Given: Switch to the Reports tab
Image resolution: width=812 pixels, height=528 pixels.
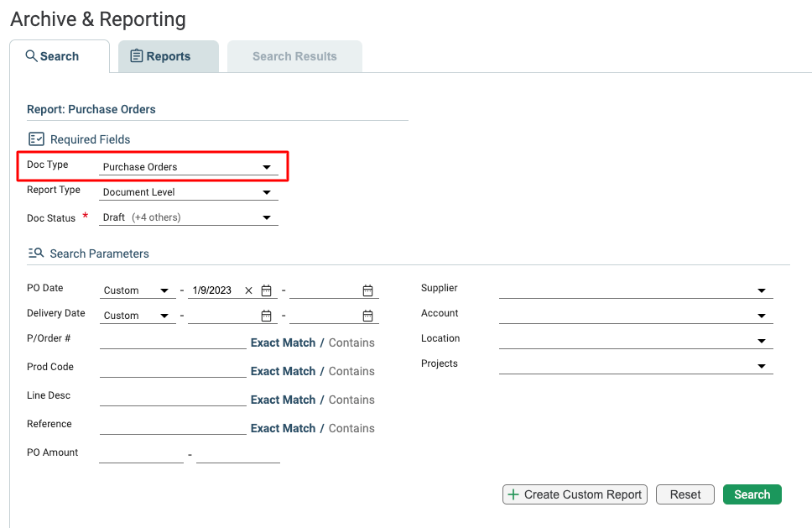Looking at the screenshot, I should point(169,56).
